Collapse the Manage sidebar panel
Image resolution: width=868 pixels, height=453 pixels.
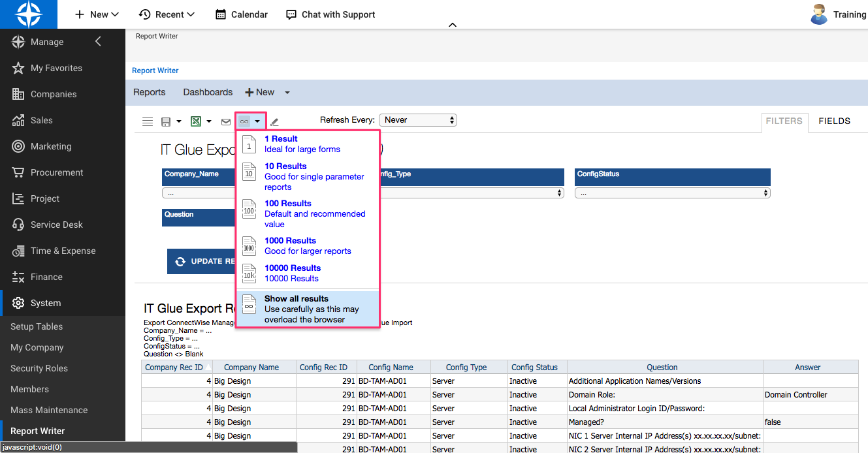click(x=98, y=40)
